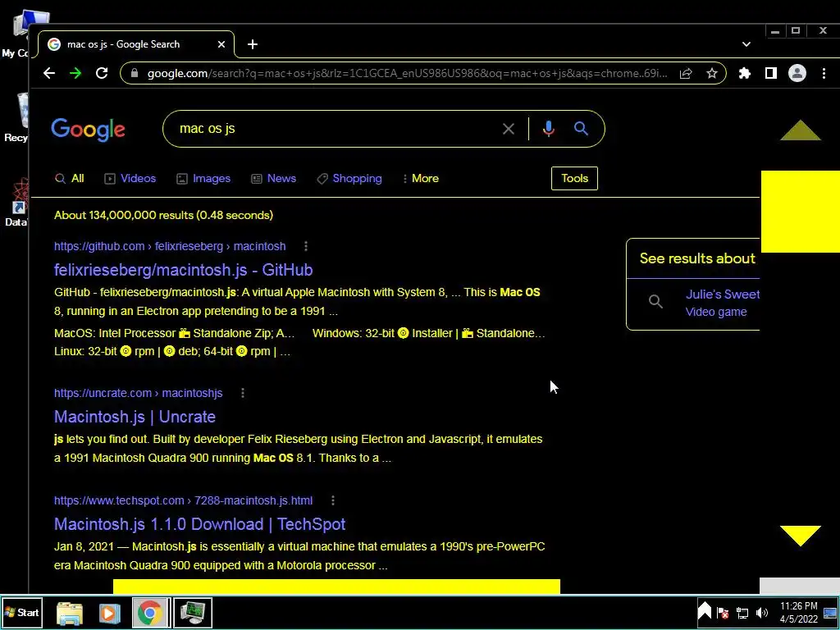Image resolution: width=840 pixels, height=630 pixels.
Task: Switch to the Images tab
Action: [203, 178]
